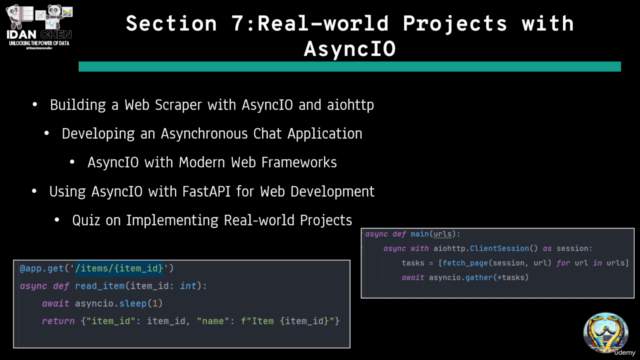Click the Udemy watermark text
640x360 pixels.
pyautogui.click(x=624, y=353)
